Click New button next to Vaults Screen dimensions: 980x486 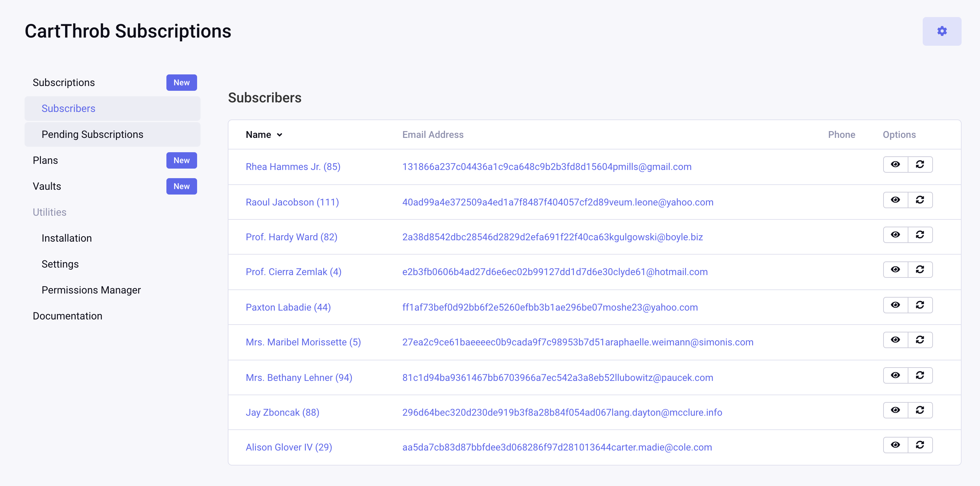[181, 186]
